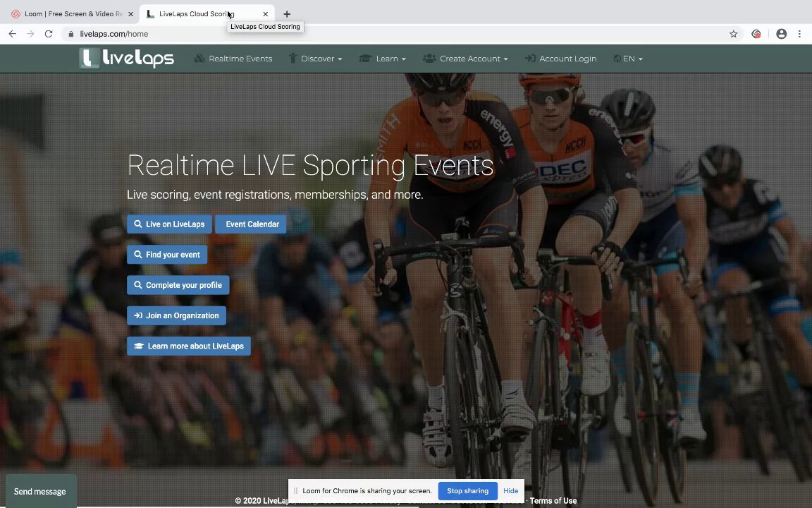
Task: Click the Live on LiveLaps button
Action: coord(169,224)
